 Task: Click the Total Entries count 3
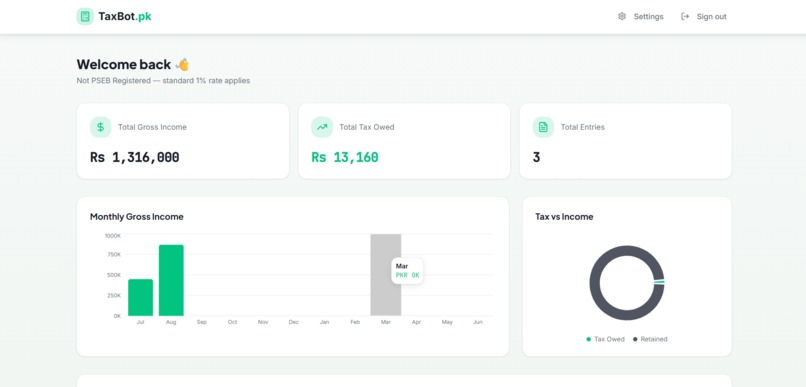(x=536, y=157)
